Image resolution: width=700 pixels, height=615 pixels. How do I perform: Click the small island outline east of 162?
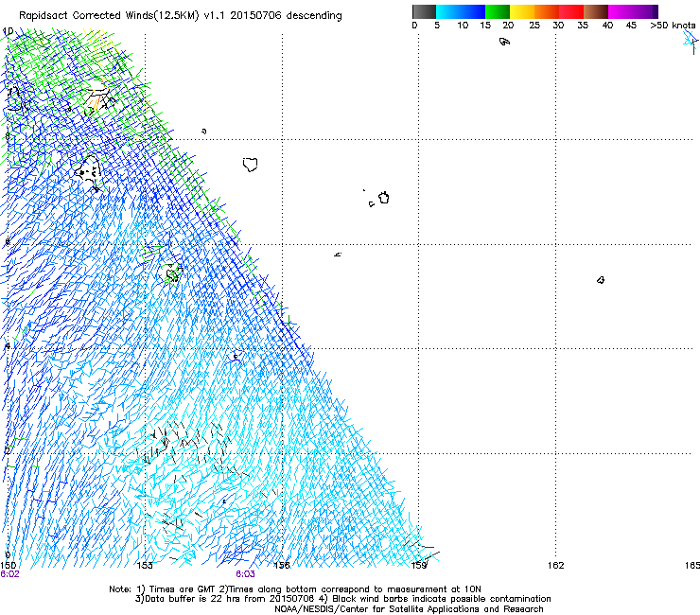(601, 280)
